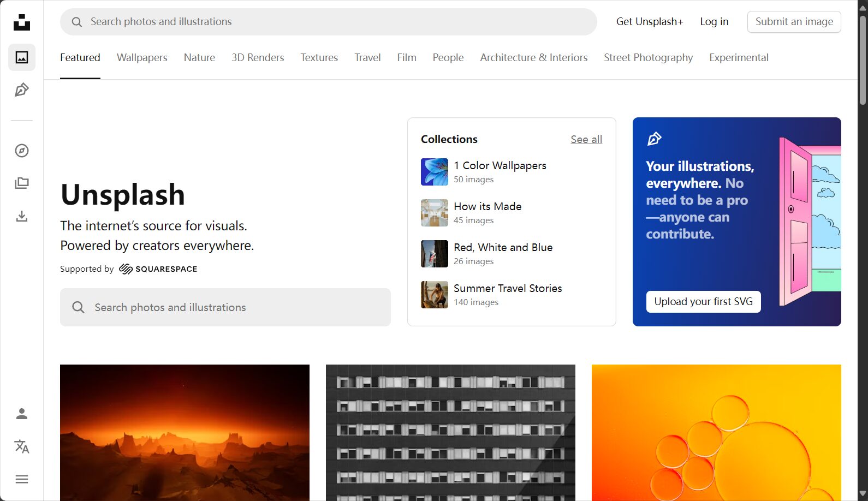Focus the hero search photos and illustrations field
The height and width of the screenshot is (501, 868).
coord(225,307)
